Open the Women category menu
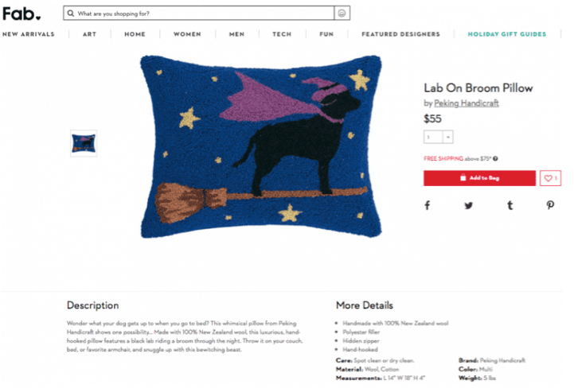The height and width of the screenshot is (392, 574). click(x=187, y=34)
